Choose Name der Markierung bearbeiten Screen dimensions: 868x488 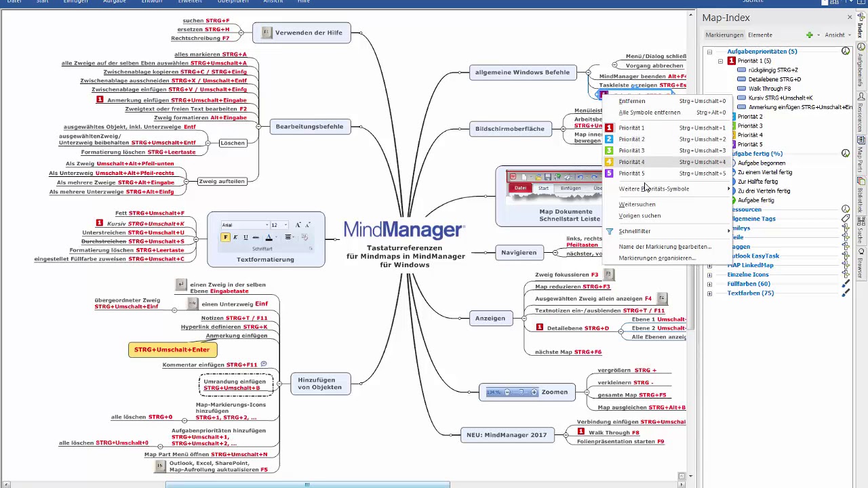(667, 247)
